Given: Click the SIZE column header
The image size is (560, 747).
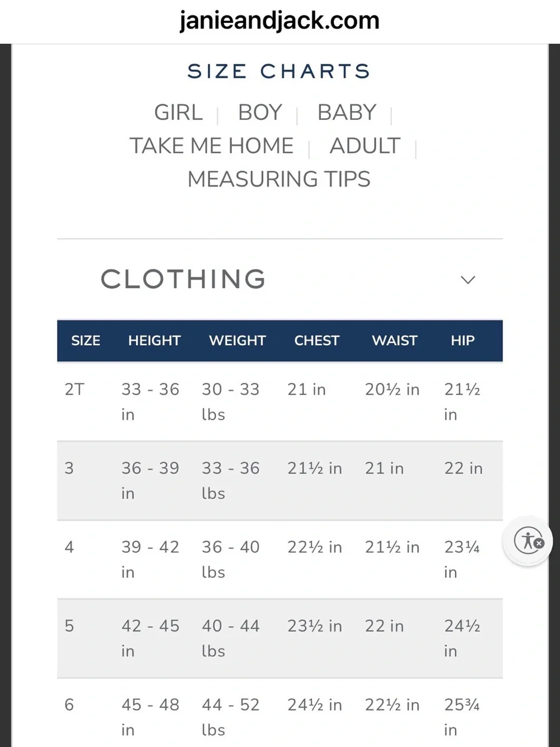Looking at the screenshot, I should (x=86, y=341).
